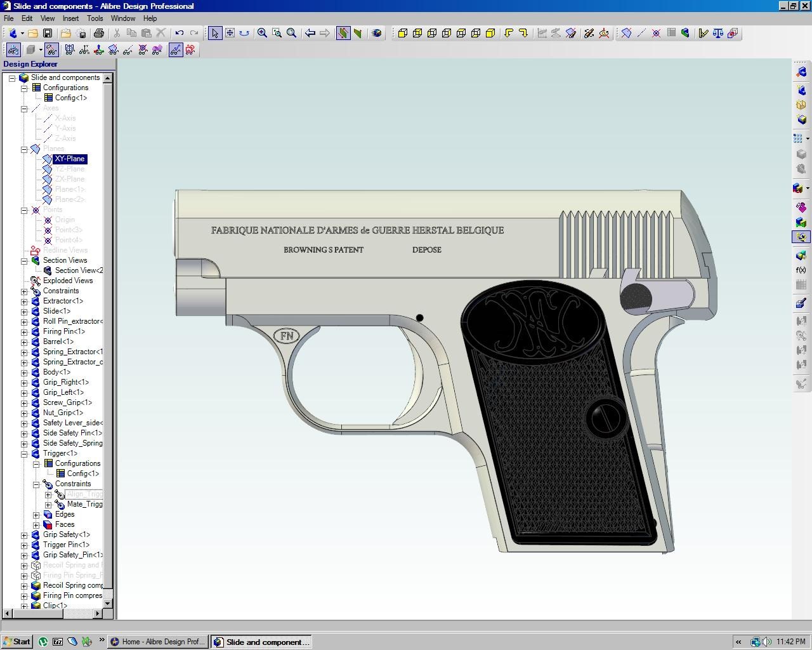Open the colored blocks dropdown in right toolbar
The height and width of the screenshot is (650, 812).
[x=807, y=188]
